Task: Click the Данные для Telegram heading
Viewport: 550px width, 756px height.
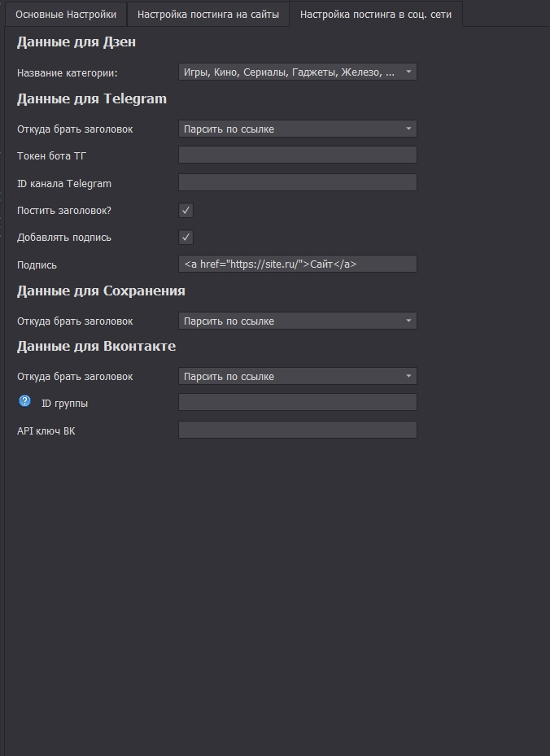Action: click(91, 99)
